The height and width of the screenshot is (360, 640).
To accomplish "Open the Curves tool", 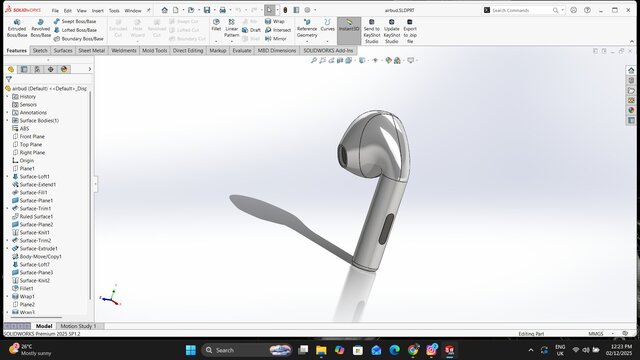I will pyautogui.click(x=327, y=25).
